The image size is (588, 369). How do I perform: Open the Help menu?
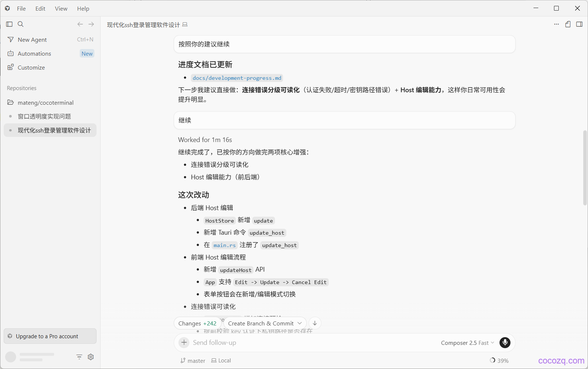pyautogui.click(x=83, y=8)
